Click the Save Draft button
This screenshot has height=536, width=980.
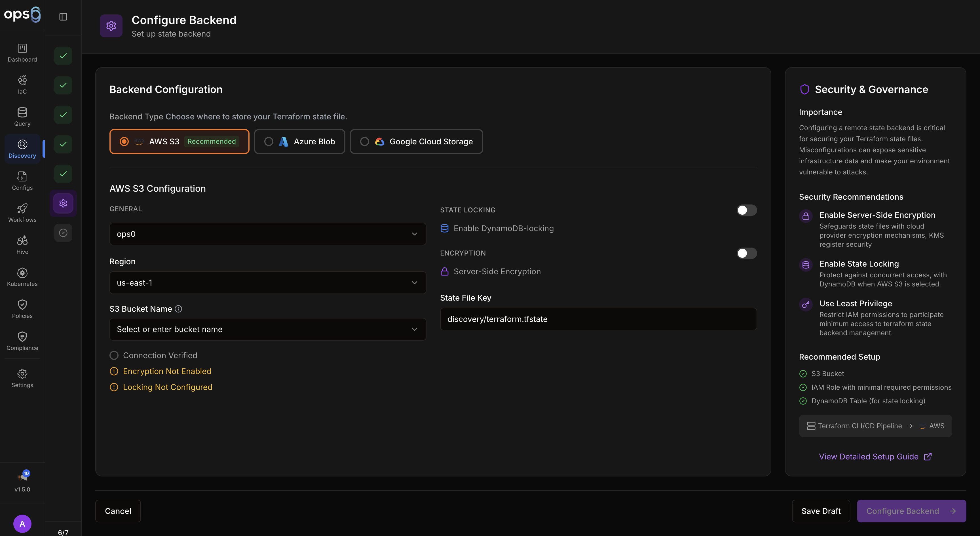point(821,511)
